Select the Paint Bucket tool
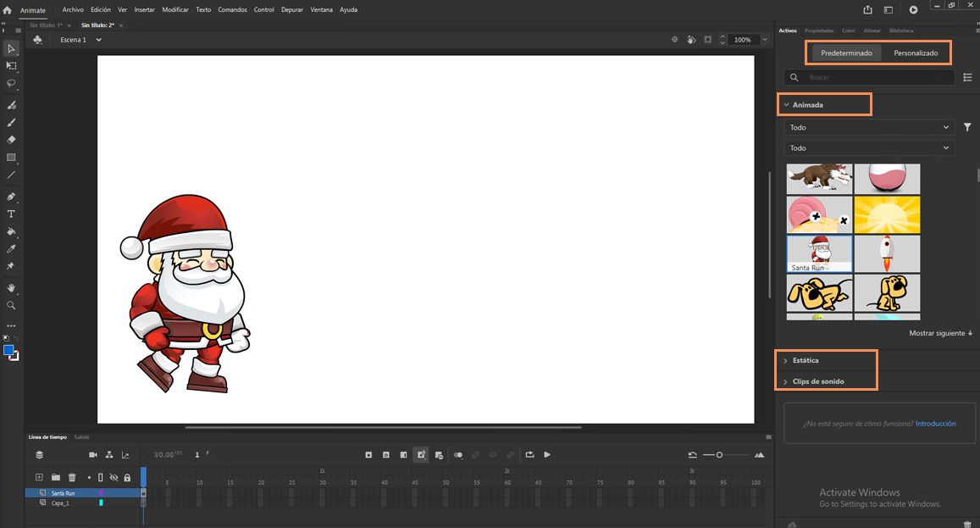The width and height of the screenshot is (980, 528). (x=11, y=231)
